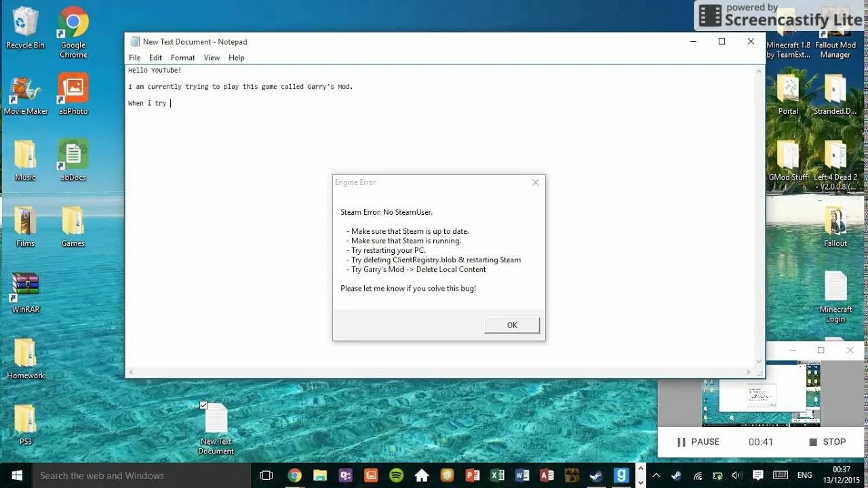Click the Notepad horizontal scrollbar left arrow
868x488 pixels.
click(x=131, y=372)
